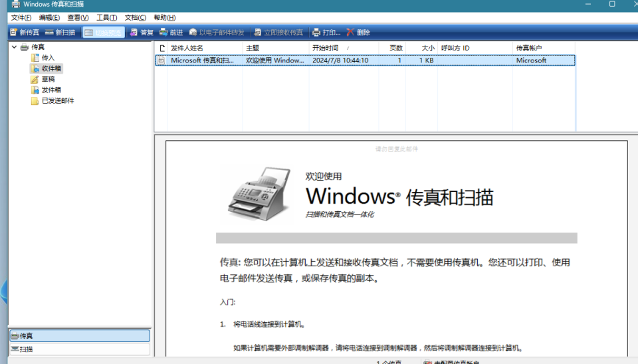Delete the selected fax with 删除
The image size is (638, 364).
pyautogui.click(x=358, y=33)
